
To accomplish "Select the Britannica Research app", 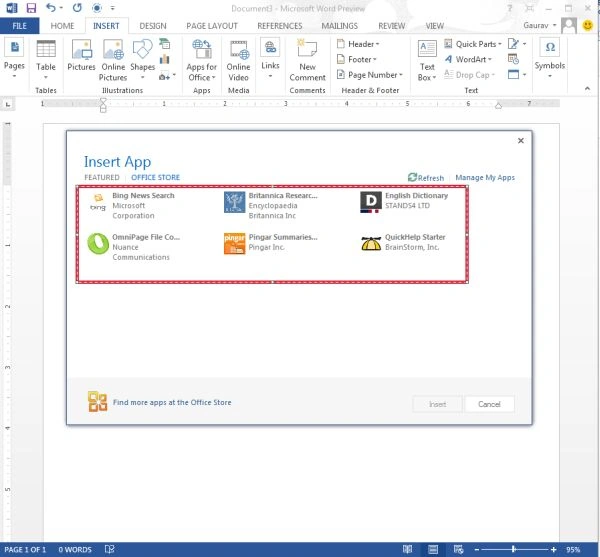I will 271,205.
